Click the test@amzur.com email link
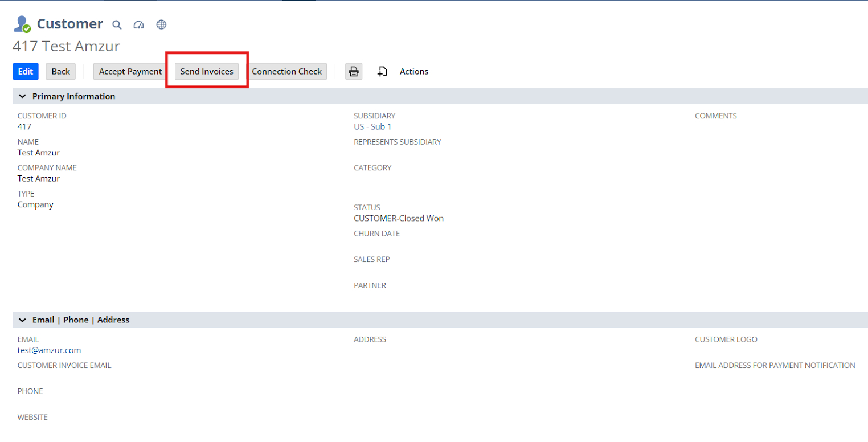868x442 pixels. (49, 350)
